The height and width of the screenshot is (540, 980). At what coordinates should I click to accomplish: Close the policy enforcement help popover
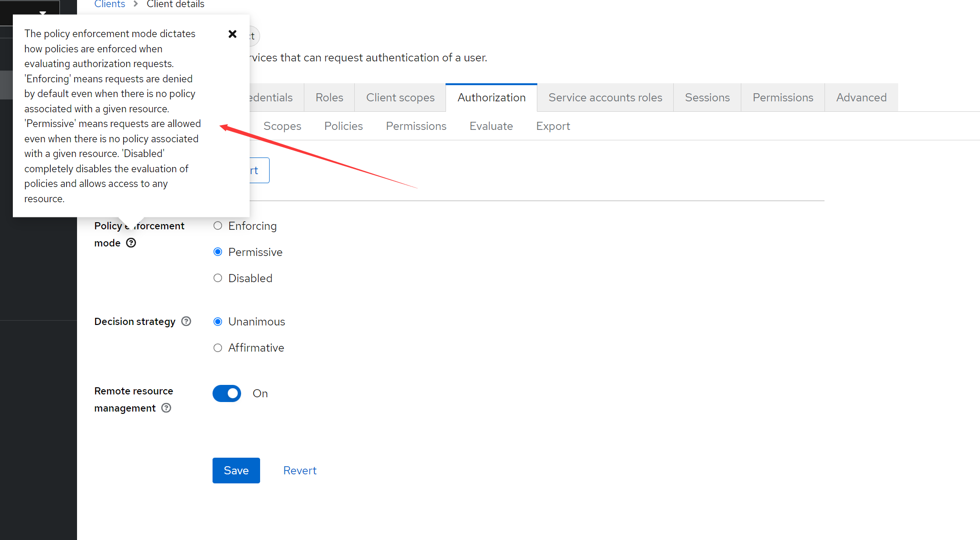tap(233, 34)
